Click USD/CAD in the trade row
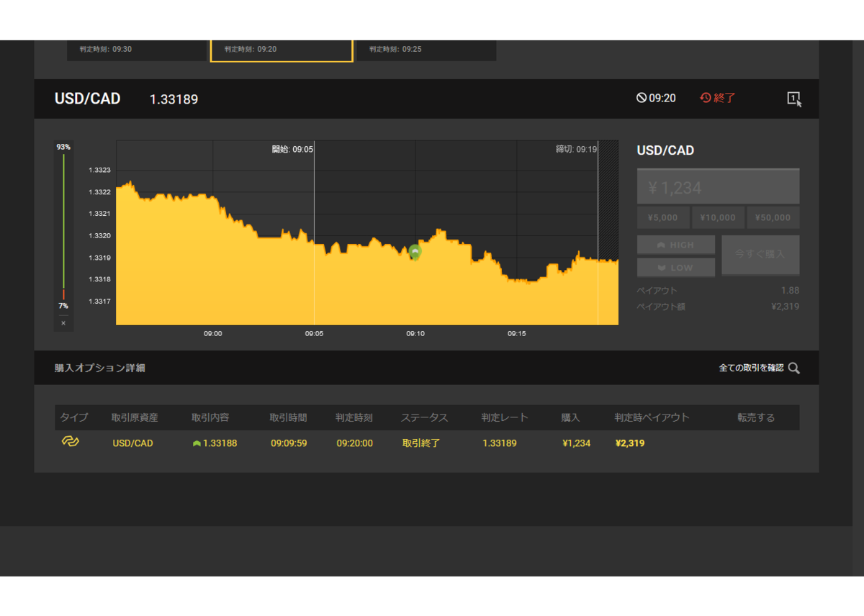The width and height of the screenshot is (864, 616). [133, 443]
